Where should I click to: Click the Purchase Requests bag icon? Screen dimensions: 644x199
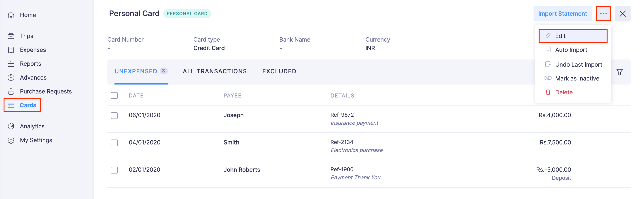click(11, 91)
